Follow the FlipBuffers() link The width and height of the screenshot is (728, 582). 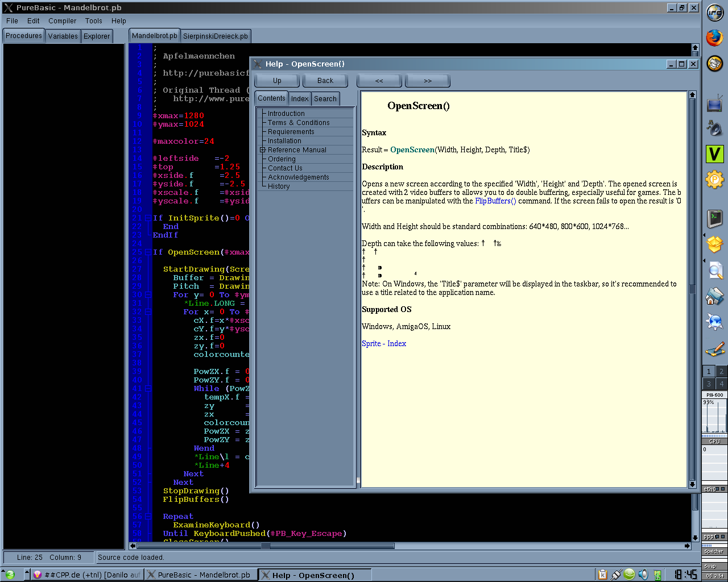pyautogui.click(x=495, y=201)
